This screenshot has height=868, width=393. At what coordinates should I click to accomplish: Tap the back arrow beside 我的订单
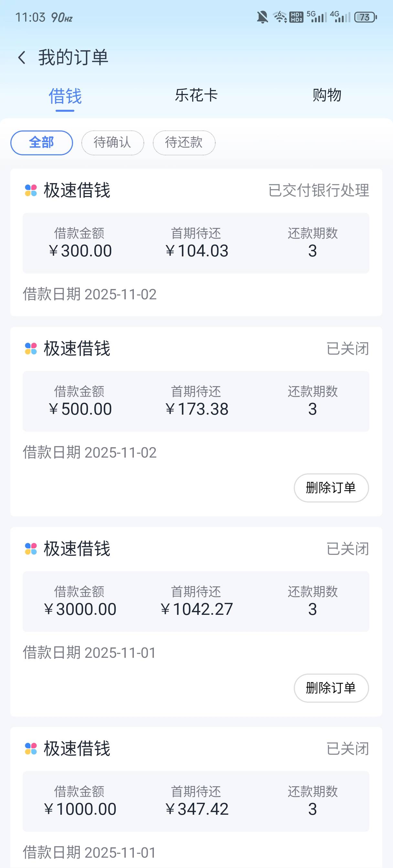(x=22, y=57)
